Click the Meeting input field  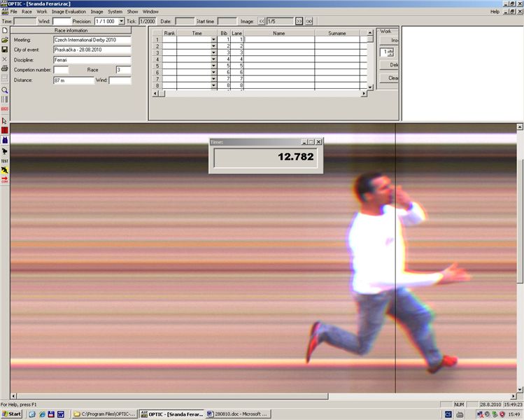coord(92,40)
